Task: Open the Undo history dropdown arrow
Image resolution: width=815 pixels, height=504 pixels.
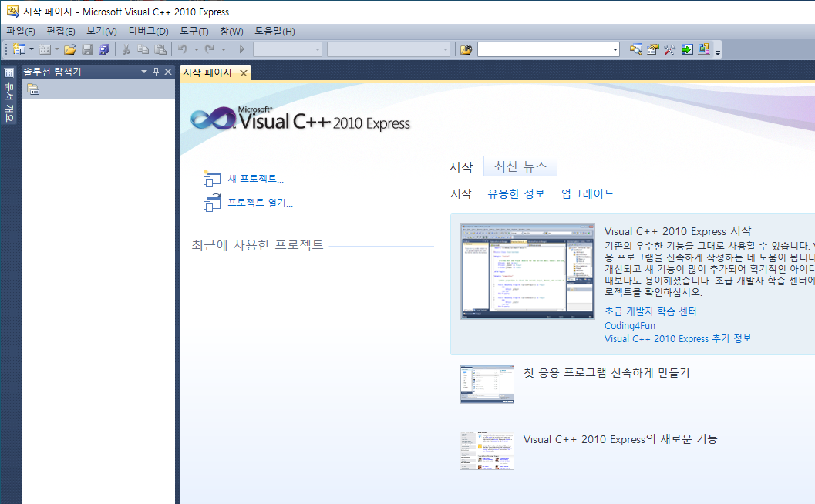Action: tap(197, 49)
